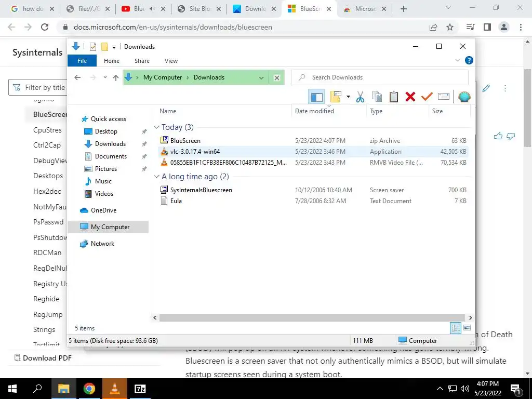Screen dimensions: 532x399
Task: Click the horizontal scrollbar right arrow
Action: [470, 317]
